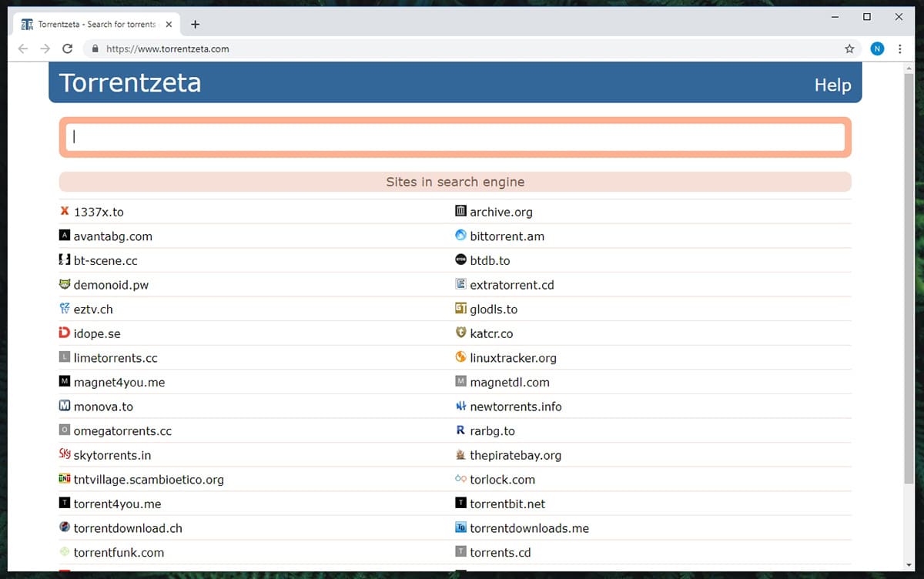Open the Chrome three-dot menu
Screen dimensions: 924x579
coord(900,48)
